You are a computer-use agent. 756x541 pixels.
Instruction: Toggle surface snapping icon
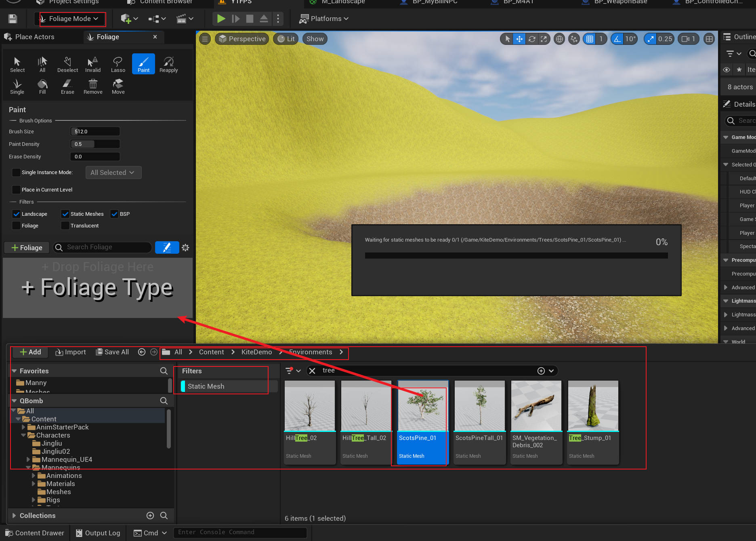(x=574, y=39)
